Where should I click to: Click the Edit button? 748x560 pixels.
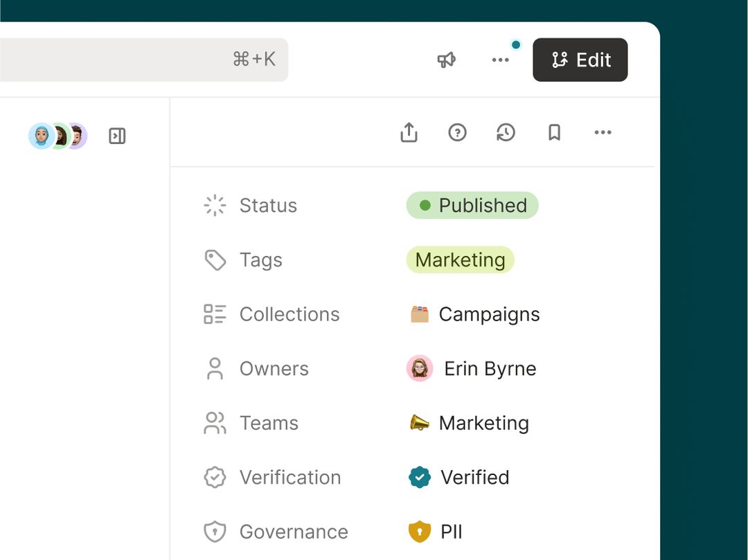[580, 60]
